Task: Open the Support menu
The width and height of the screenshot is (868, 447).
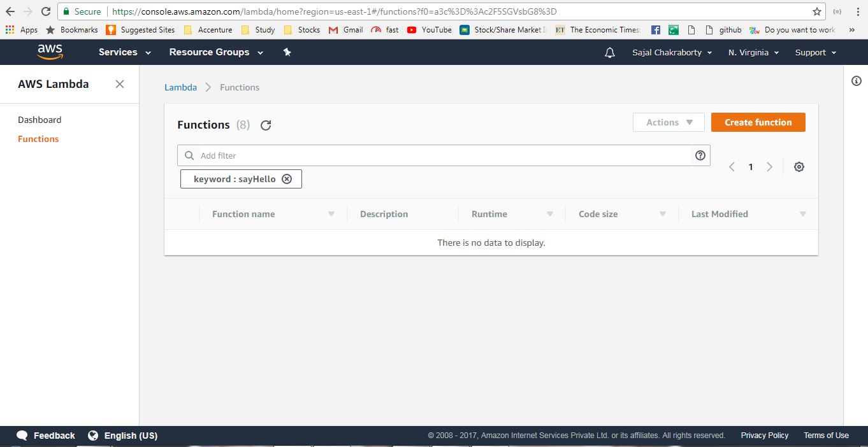Action: click(814, 52)
